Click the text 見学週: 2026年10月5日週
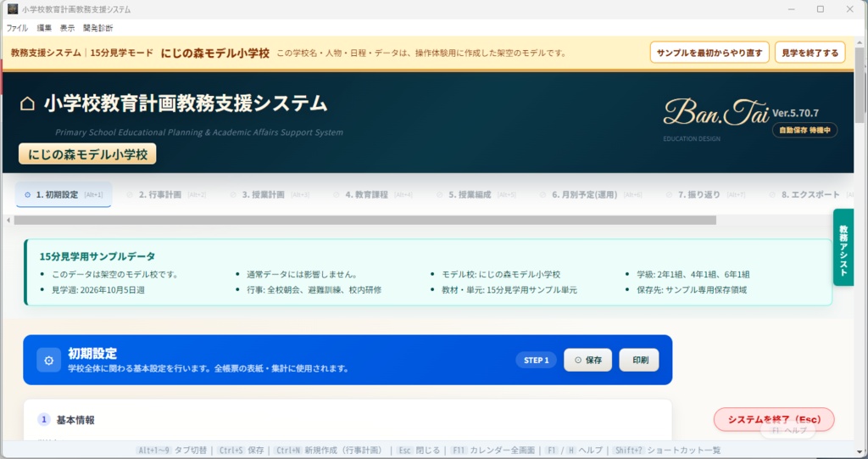 [98, 290]
